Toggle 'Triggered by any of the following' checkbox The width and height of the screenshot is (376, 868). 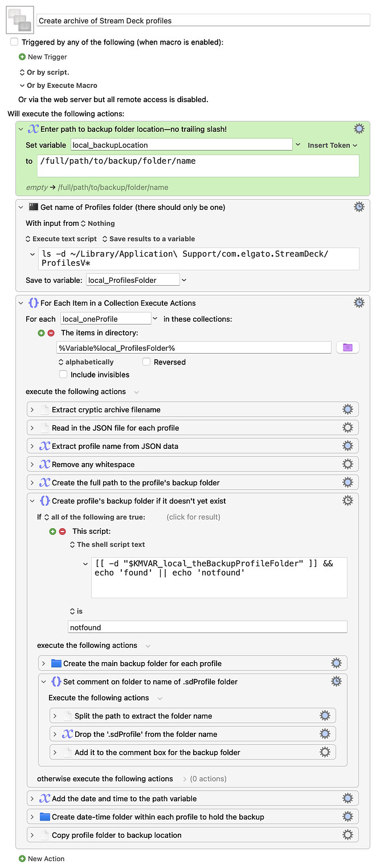coord(14,42)
